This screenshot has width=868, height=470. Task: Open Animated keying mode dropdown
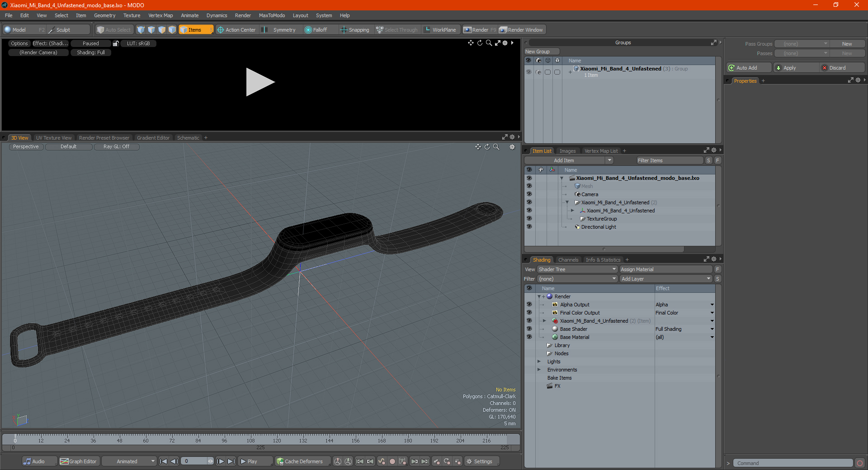[x=129, y=461]
